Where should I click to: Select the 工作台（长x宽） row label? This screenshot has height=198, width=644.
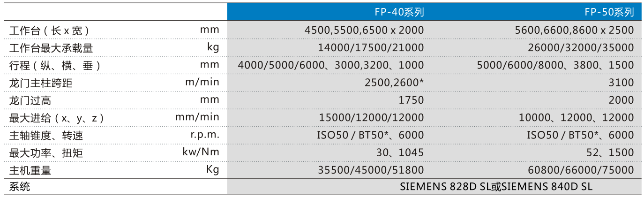[50, 30]
